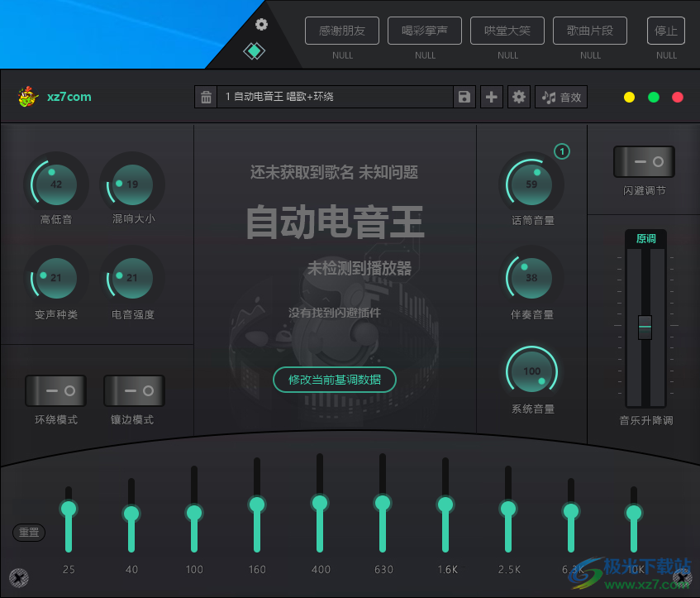Open the 音效 sound effects panel

tap(560, 97)
